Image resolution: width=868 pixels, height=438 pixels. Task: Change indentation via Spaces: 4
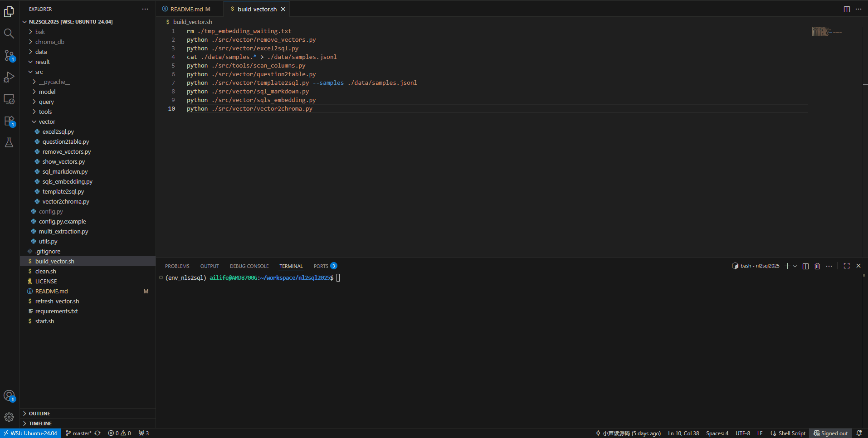coord(717,433)
